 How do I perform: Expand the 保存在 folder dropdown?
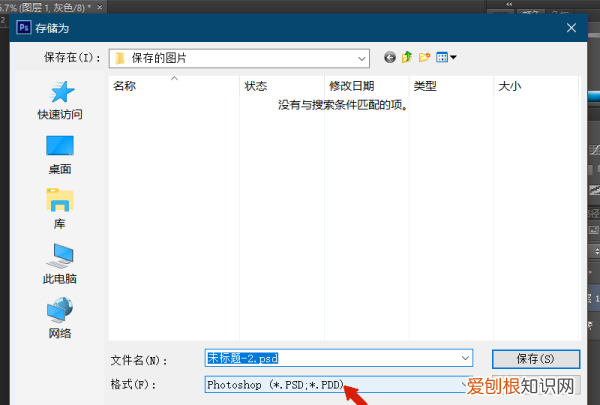tap(361, 59)
